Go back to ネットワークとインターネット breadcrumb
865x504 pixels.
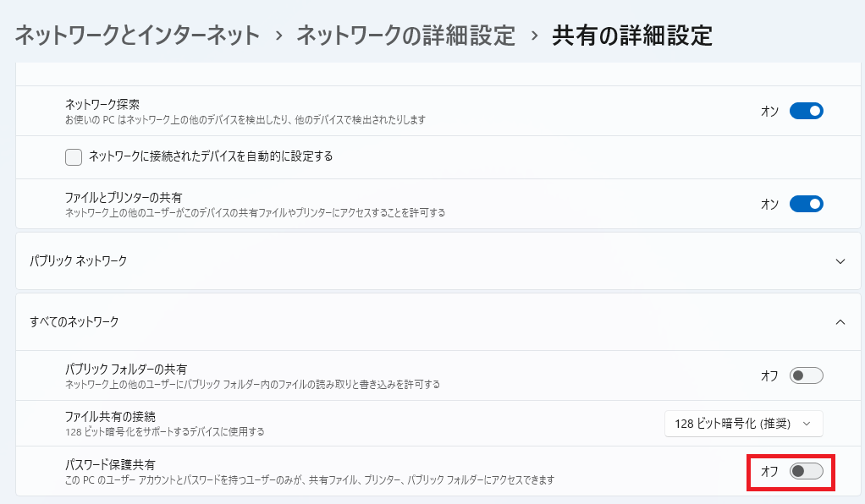(x=137, y=36)
